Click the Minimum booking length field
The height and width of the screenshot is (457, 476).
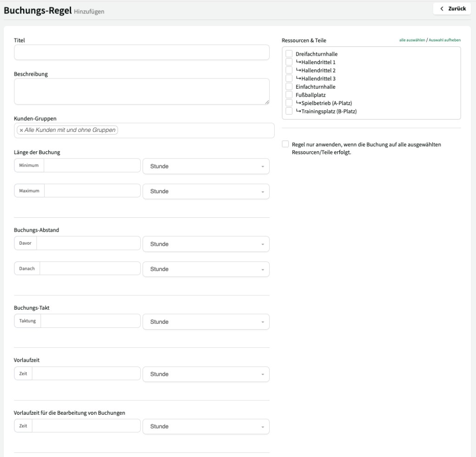tap(92, 166)
